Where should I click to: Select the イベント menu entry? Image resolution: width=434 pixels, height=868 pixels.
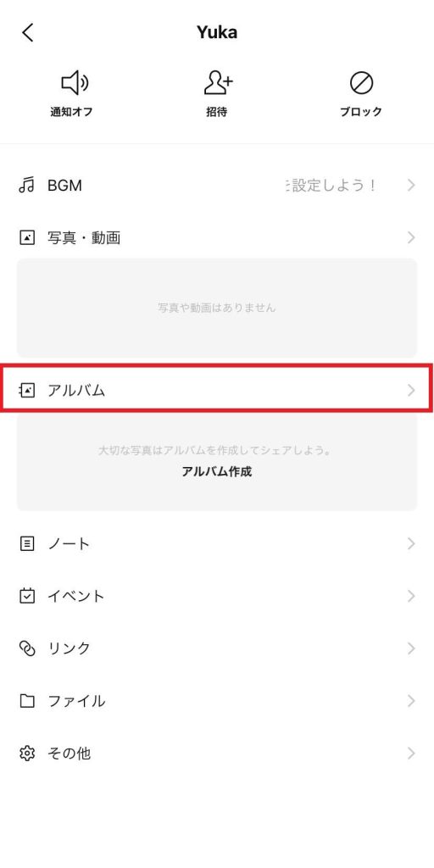coord(217,596)
